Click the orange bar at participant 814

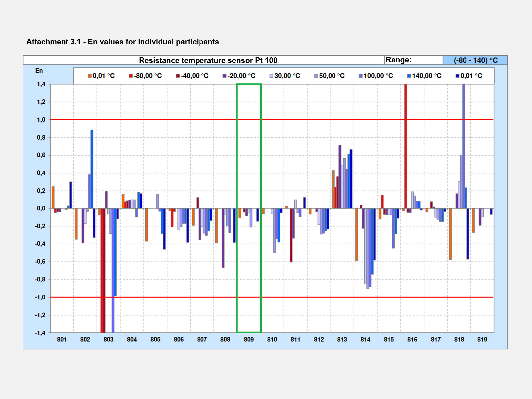[x=357, y=234]
